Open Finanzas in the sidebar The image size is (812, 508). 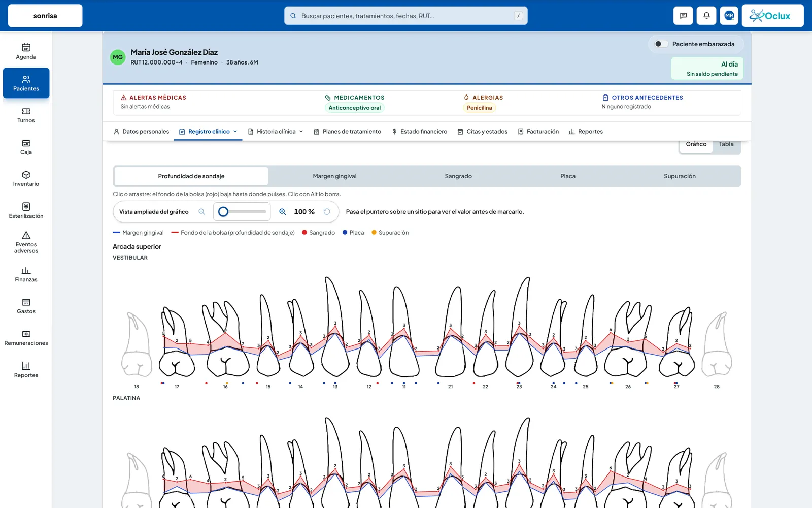26,274
